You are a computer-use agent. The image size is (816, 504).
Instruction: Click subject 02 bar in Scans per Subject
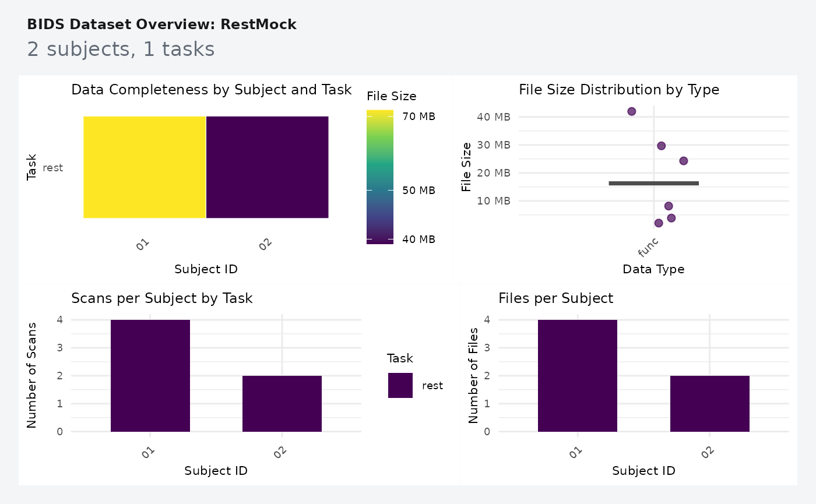point(282,404)
